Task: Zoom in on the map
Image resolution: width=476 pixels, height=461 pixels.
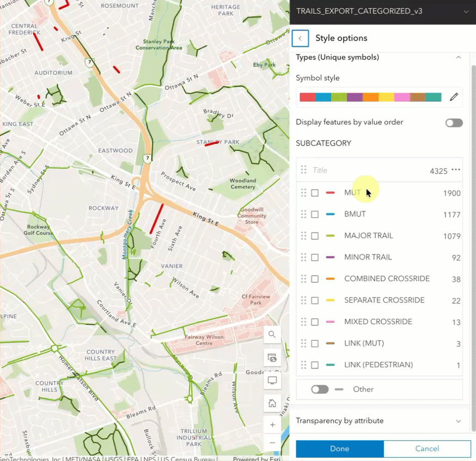Action: tap(272, 424)
